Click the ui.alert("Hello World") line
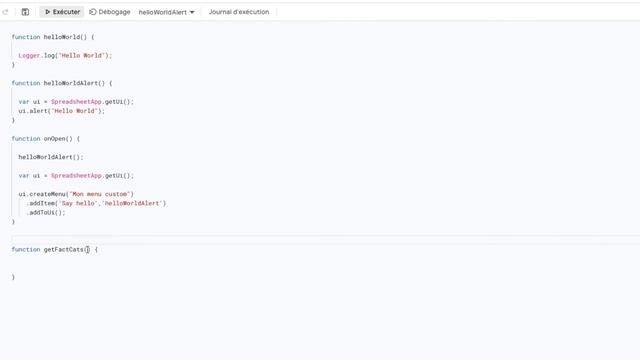The image size is (640, 360). pos(62,111)
